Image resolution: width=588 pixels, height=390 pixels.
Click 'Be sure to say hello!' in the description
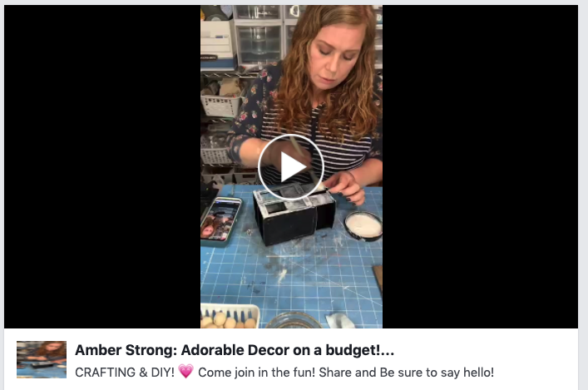tap(437, 373)
